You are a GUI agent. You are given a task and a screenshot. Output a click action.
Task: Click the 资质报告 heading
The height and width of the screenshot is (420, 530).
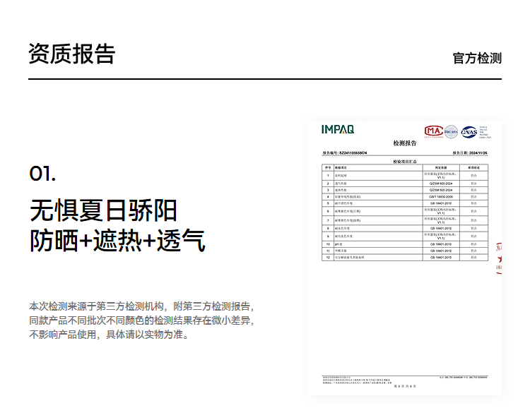72,54
